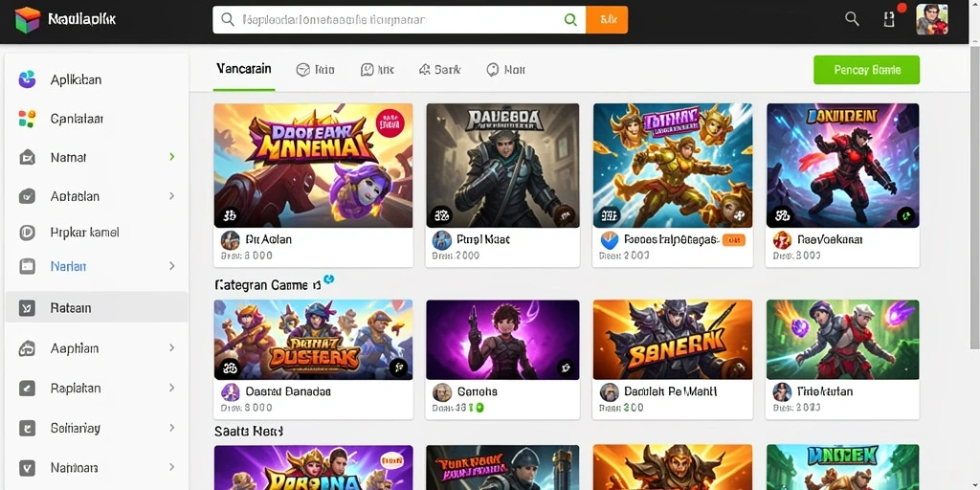Expand the Nerian sidebar chevron

(x=172, y=266)
